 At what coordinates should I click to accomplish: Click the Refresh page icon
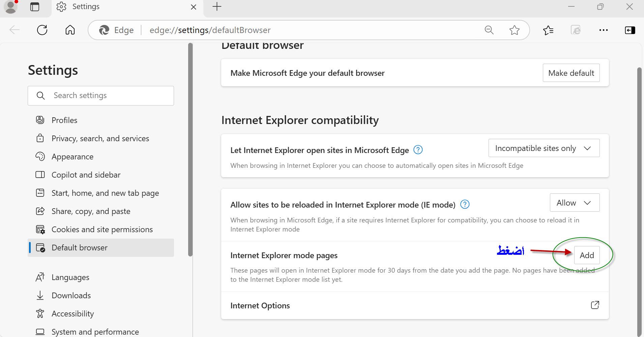42,30
